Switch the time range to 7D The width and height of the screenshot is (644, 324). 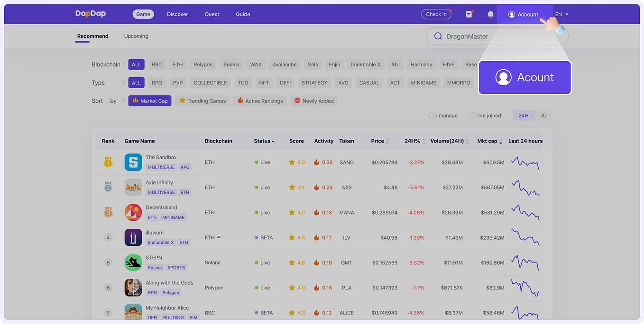(x=543, y=116)
